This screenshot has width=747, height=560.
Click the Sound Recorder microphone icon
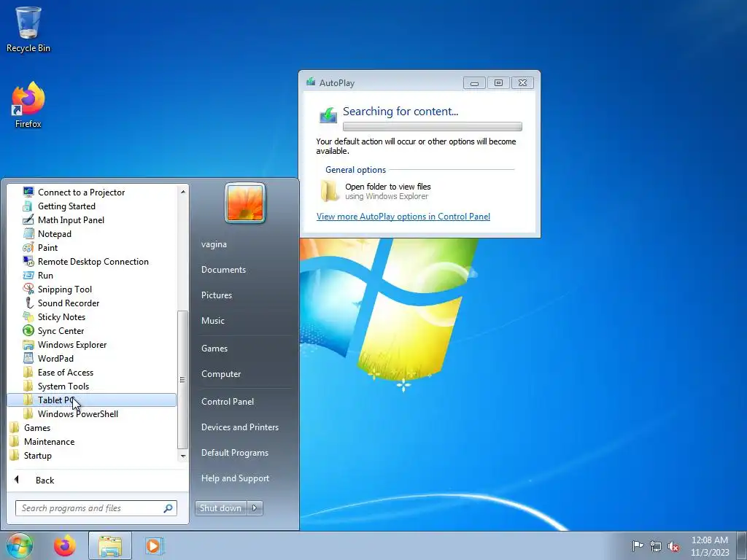point(28,303)
